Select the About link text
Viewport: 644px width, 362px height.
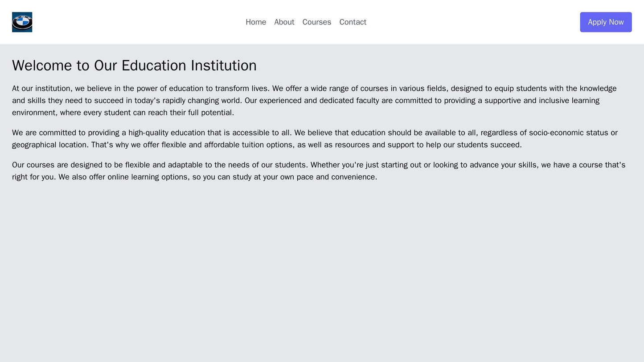pyautogui.click(x=284, y=22)
